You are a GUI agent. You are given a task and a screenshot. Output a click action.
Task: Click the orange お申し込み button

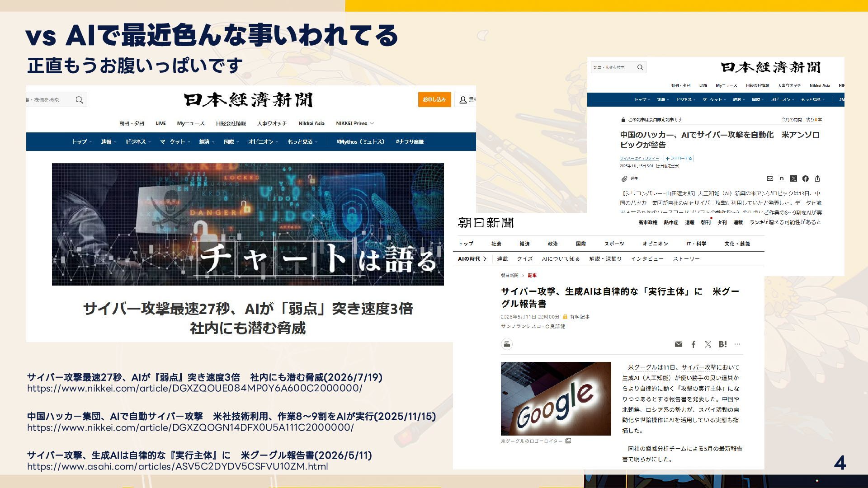(x=434, y=99)
